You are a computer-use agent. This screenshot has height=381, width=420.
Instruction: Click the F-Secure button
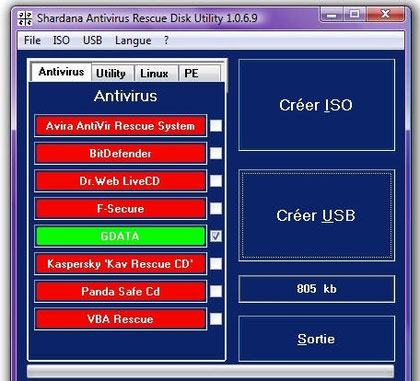(120, 209)
